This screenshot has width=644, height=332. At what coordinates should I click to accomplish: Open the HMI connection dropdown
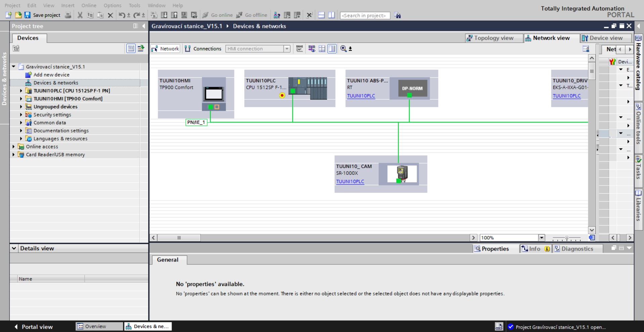pyautogui.click(x=287, y=49)
